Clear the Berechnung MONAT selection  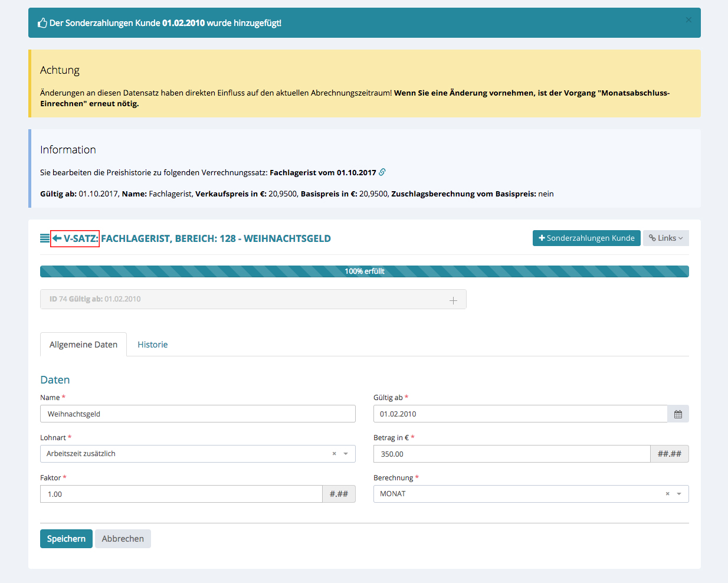[667, 494]
